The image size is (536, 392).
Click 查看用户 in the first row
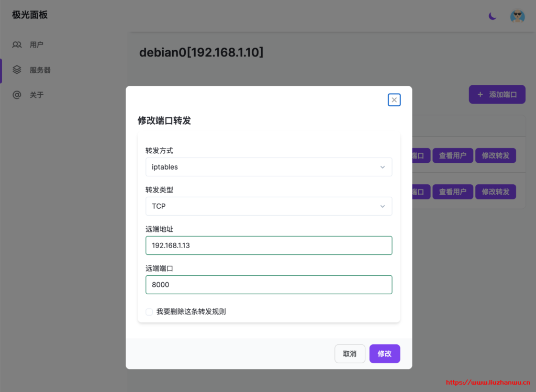(453, 155)
